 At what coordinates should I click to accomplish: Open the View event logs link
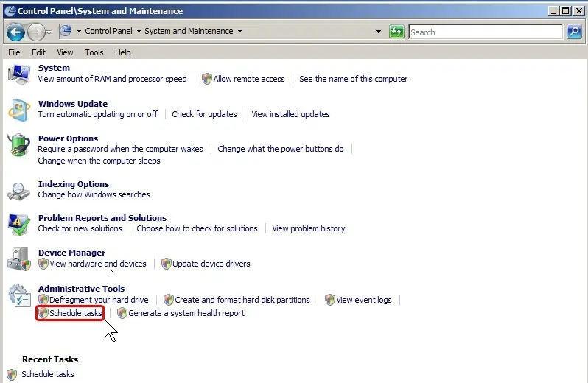click(x=364, y=300)
